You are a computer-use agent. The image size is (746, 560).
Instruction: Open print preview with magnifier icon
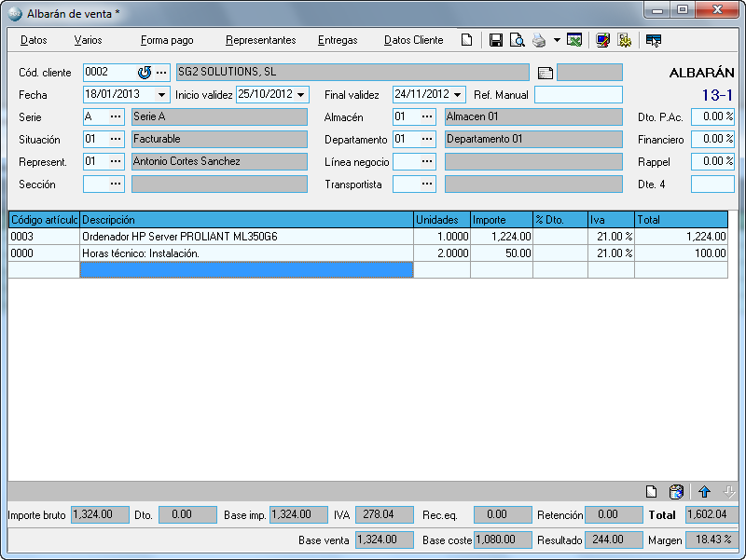click(x=517, y=40)
